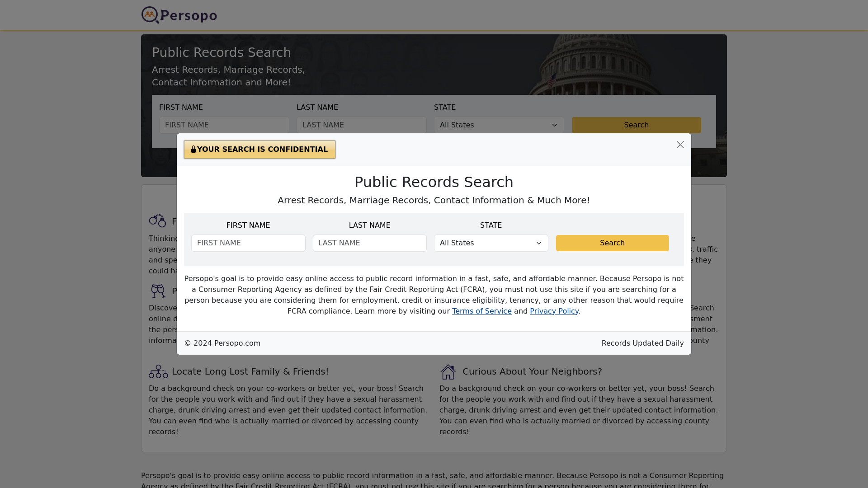Close the modal dialog popup
The width and height of the screenshot is (868, 488).
click(x=680, y=145)
